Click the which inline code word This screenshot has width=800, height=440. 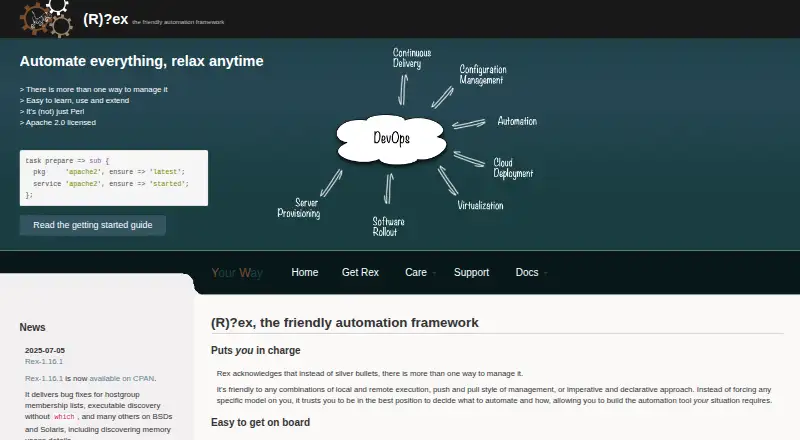(64, 417)
